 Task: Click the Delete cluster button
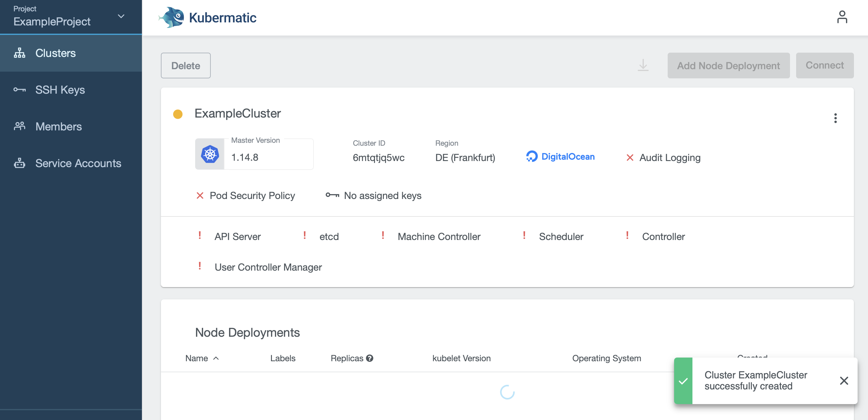(186, 66)
